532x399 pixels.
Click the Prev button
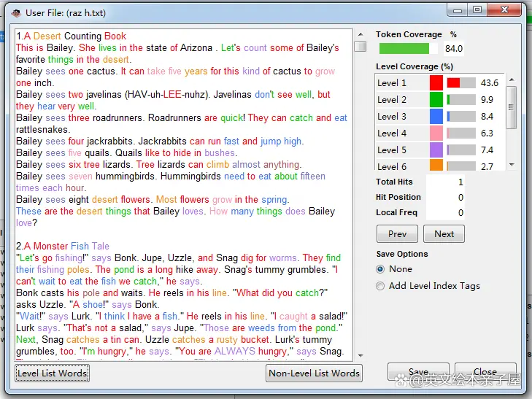[397, 234]
